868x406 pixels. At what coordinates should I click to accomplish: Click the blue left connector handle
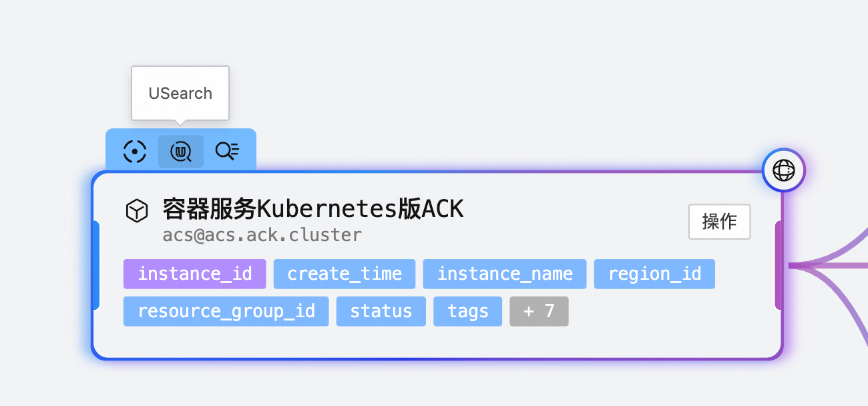[x=95, y=265]
